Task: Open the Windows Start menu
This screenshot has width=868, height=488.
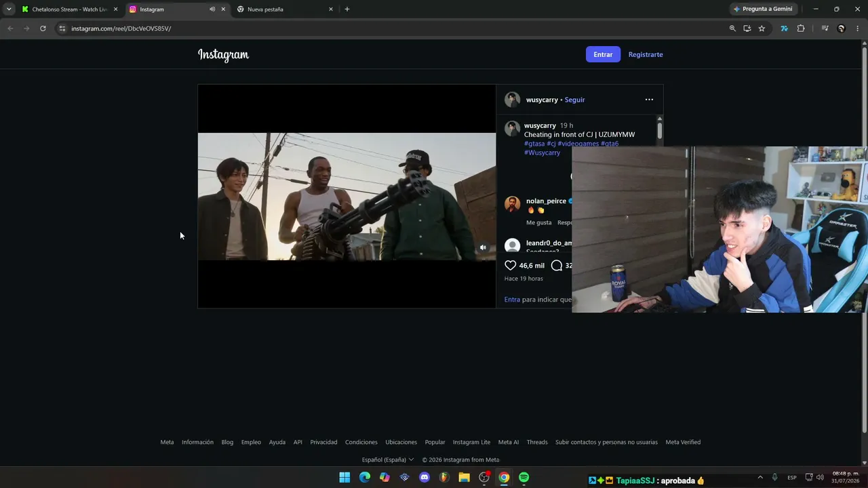Action: point(344,477)
